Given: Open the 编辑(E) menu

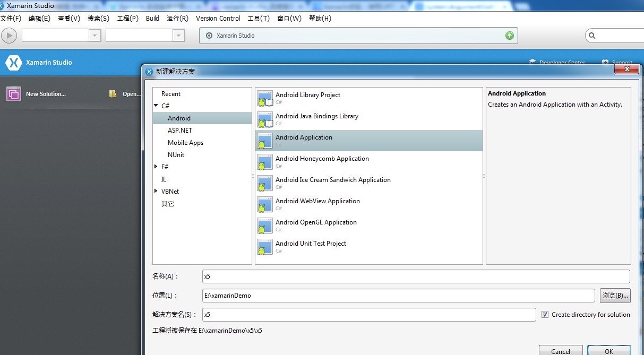Looking at the screenshot, I should [x=39, y=18].
